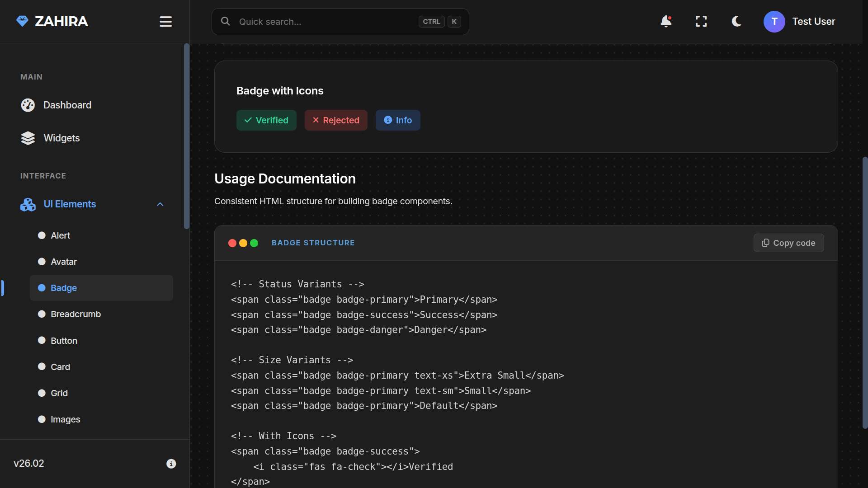Screen dimensions: 868x488
Task: Open Widgets from sidebar
Action: (61, 138)
